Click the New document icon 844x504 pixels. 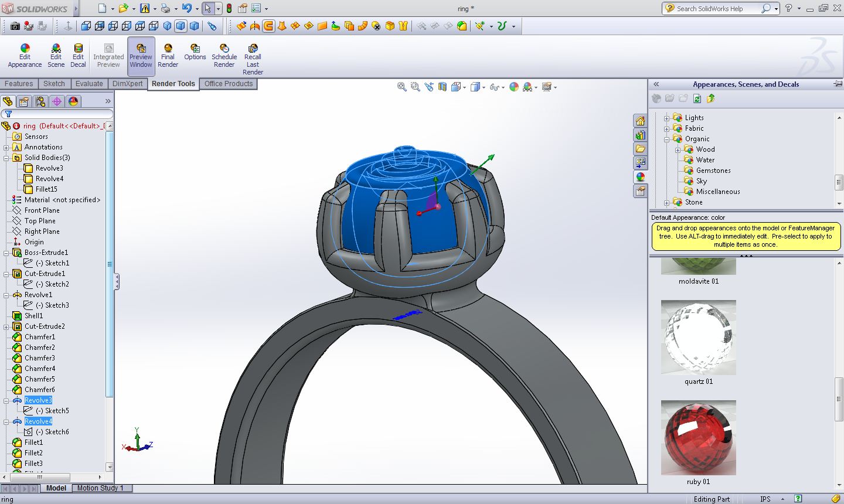click(102, 8)
